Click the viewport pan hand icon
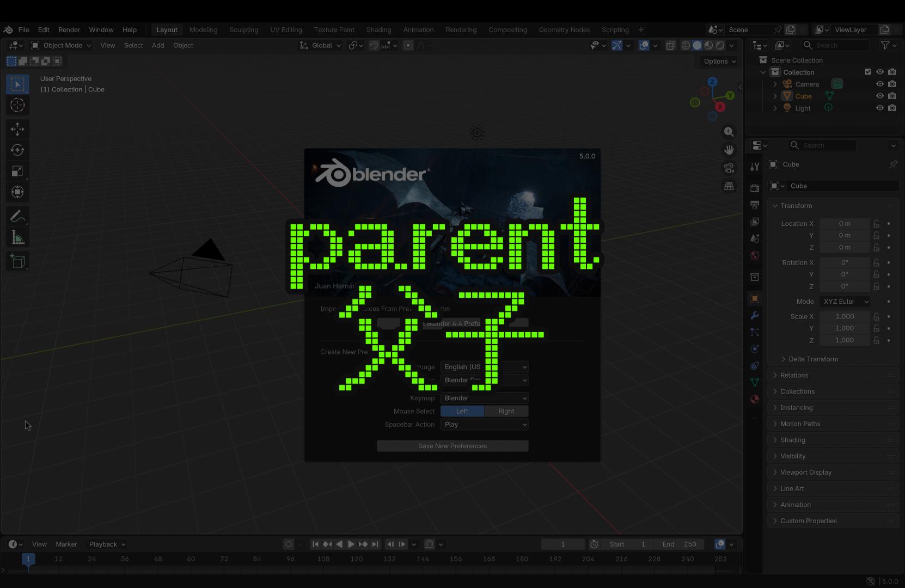 (x=729, y=150)
